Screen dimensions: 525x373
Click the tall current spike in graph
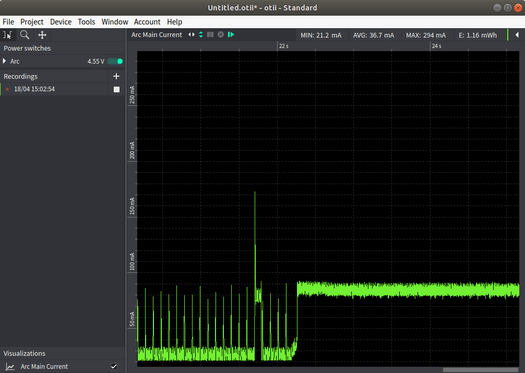255,241
